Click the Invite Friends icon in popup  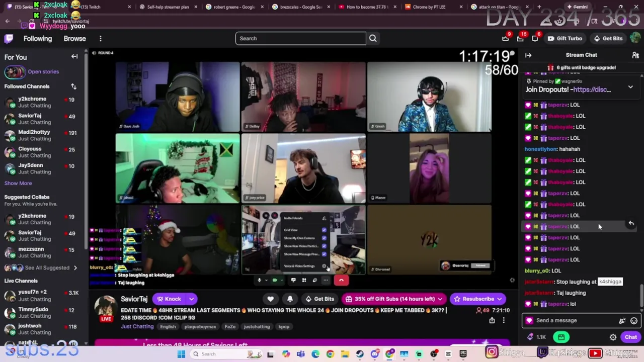pyautogui.click(x=324, y=218)
